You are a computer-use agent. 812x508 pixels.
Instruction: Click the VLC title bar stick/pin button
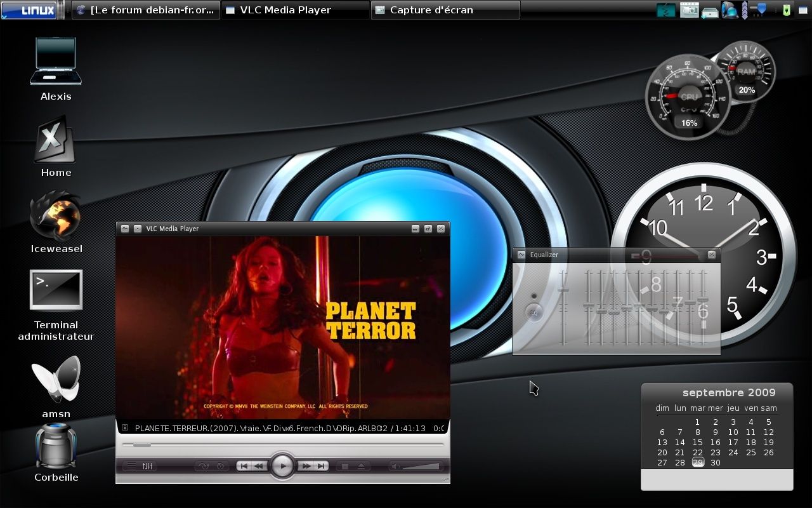click(x=138, y=229)
